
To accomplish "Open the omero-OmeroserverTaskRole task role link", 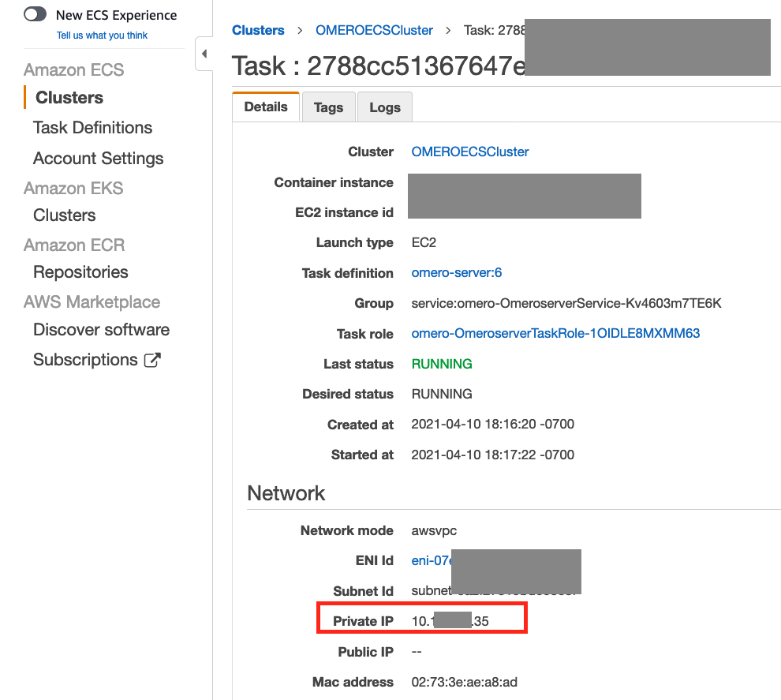I will 556,333.
